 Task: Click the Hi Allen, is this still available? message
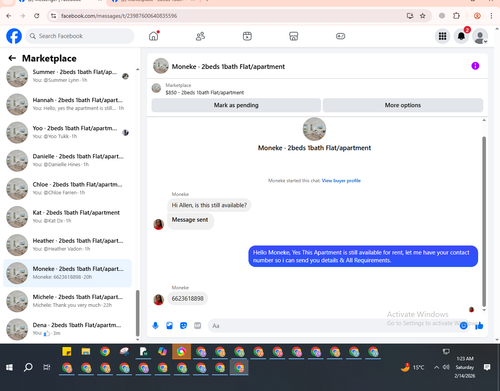pyautogui.click(x=209, y=205)
